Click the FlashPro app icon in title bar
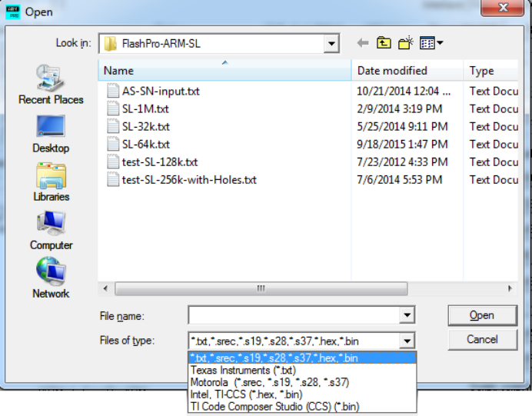 (13, 12)
